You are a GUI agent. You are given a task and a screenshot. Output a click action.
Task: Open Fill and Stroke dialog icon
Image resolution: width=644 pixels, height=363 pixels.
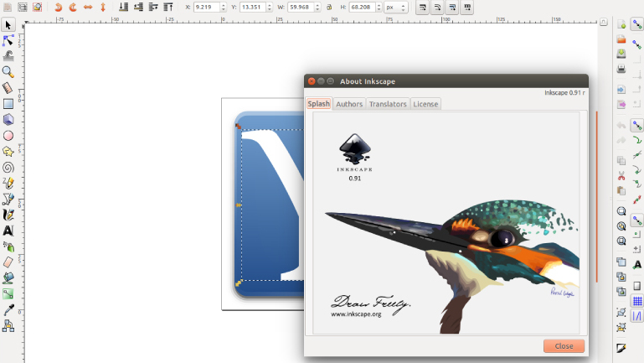[x=621, y=349]
